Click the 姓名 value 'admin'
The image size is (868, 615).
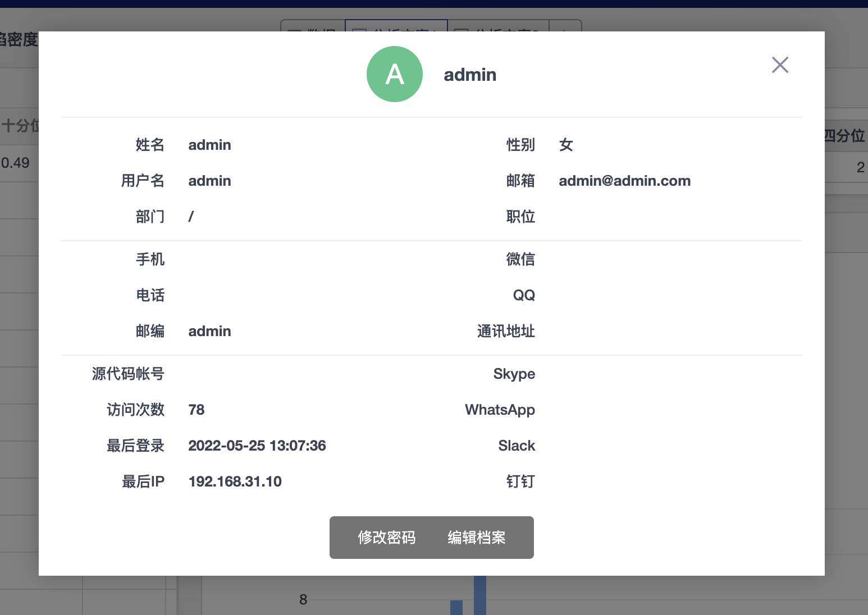tap(209, 145)
